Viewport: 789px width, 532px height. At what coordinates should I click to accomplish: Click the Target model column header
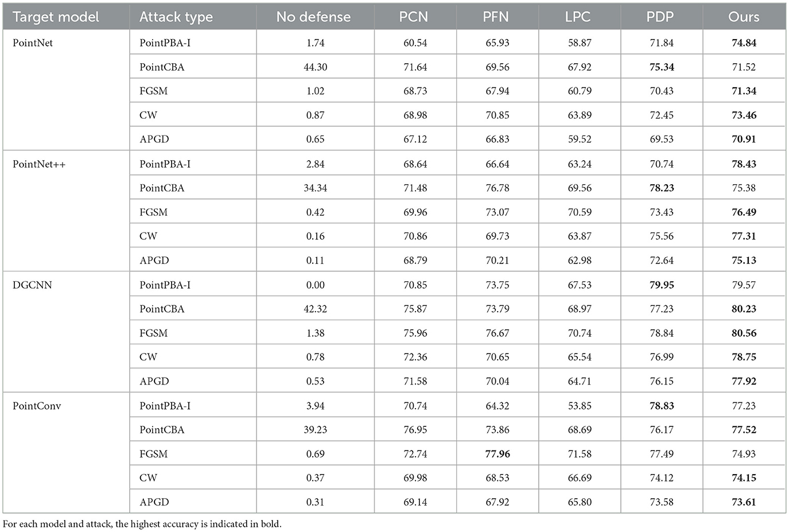[x=56, y=17]
